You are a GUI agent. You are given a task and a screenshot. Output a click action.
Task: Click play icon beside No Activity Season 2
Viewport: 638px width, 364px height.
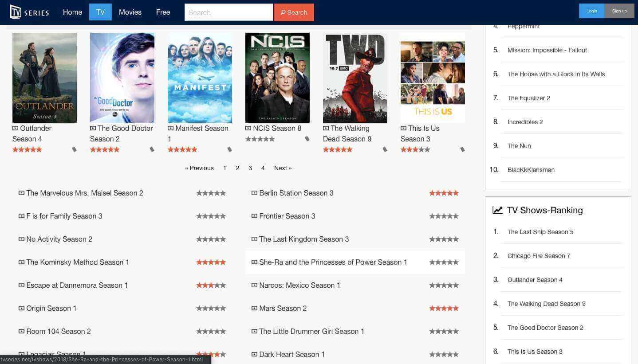(21, 239)
